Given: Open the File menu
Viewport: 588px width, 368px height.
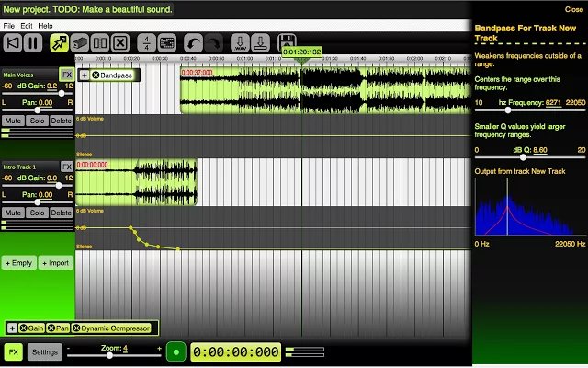Looking at the screenshot, I should [8, 26].
